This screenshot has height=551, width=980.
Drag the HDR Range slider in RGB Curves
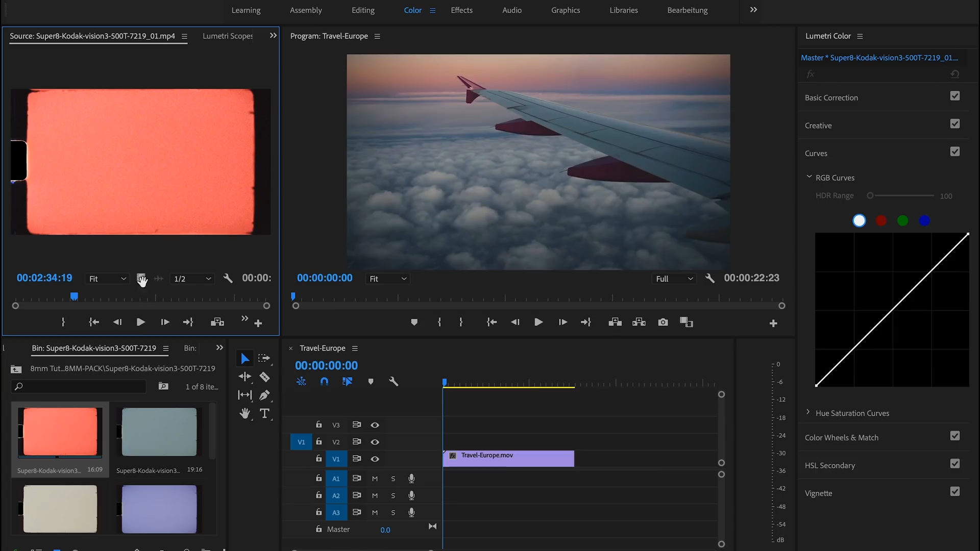pos(870,196)
